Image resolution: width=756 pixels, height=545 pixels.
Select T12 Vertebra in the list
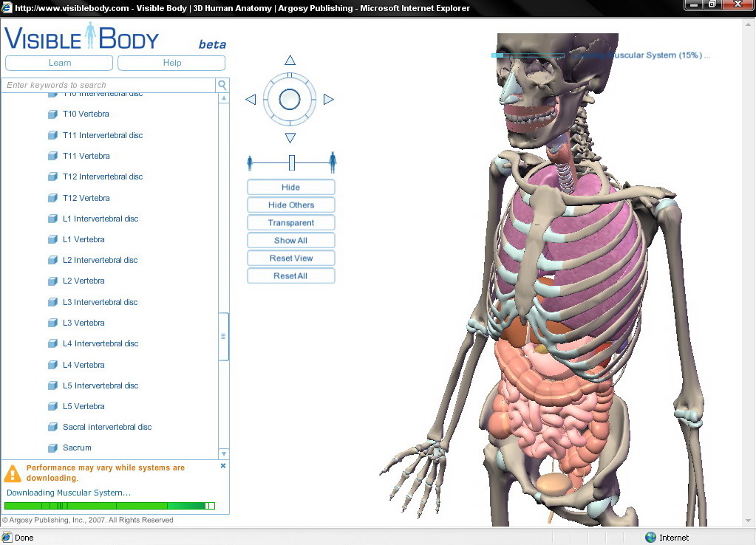86,198
